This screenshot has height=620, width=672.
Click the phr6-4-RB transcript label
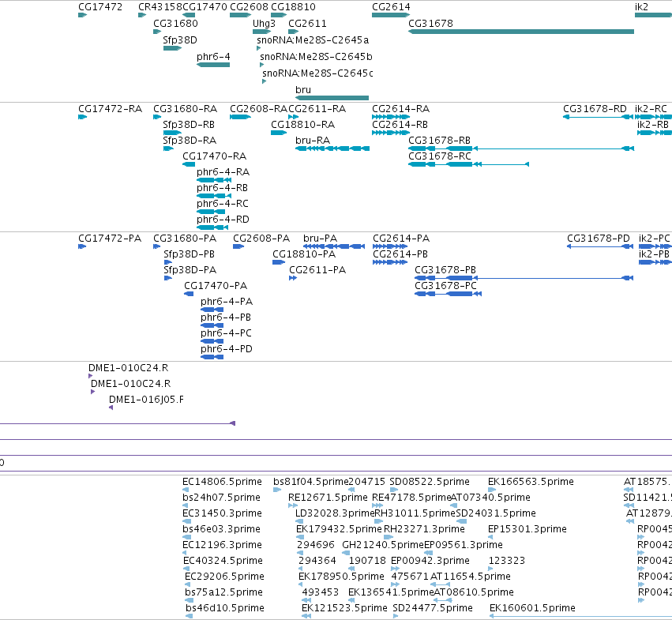point(222,188)
